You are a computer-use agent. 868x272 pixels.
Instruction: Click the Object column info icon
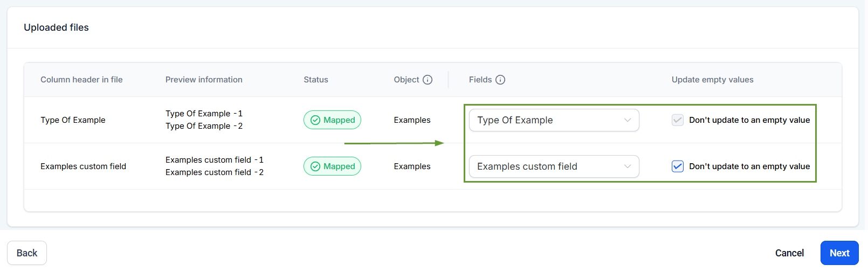pyautogui.click(x=428, y=80)
